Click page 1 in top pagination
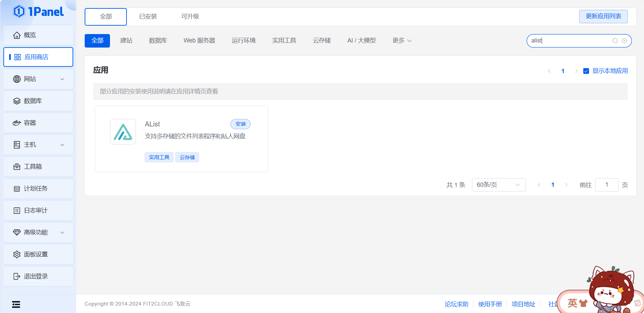This screenshot has width=644, height=313. coord(563,71)
